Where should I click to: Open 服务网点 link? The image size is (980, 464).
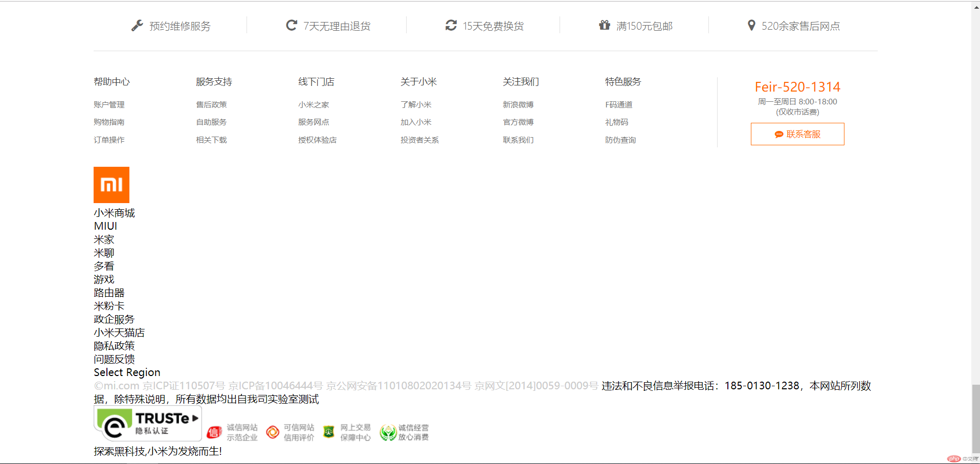point(314,122)
